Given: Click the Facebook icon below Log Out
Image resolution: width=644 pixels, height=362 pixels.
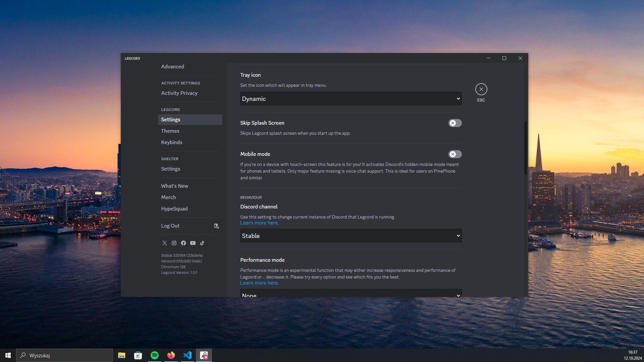Looking at the screenshot, I should click(183, 243).
